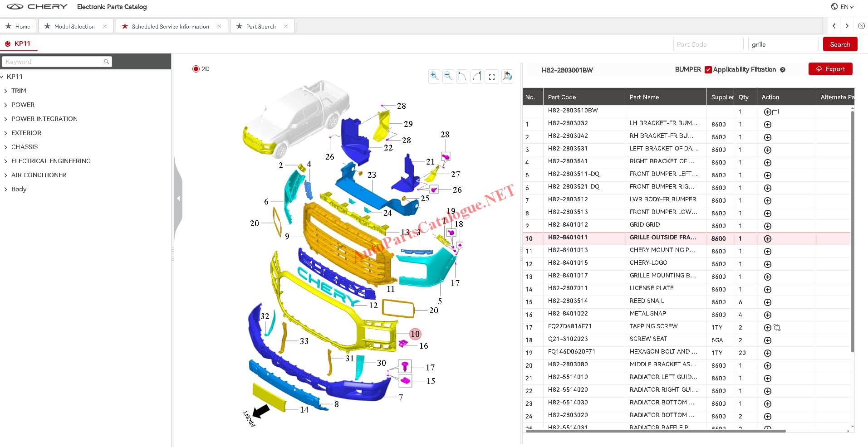
Task: Open the diagram in fullscreen view
Action: (492, 77)
